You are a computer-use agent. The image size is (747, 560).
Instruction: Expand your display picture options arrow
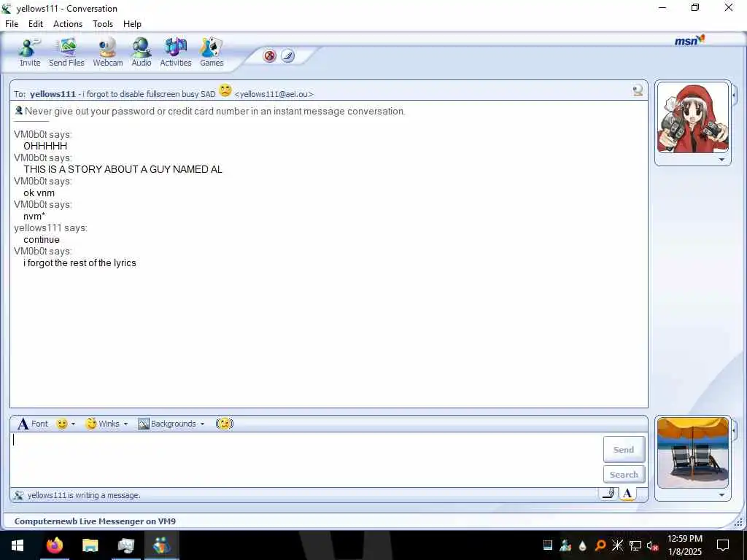(721, 495)
